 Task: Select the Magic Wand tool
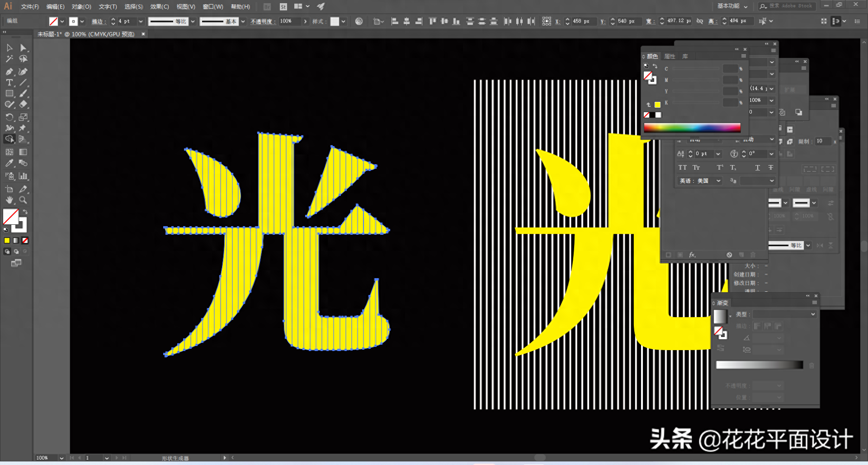coord(9,59)
